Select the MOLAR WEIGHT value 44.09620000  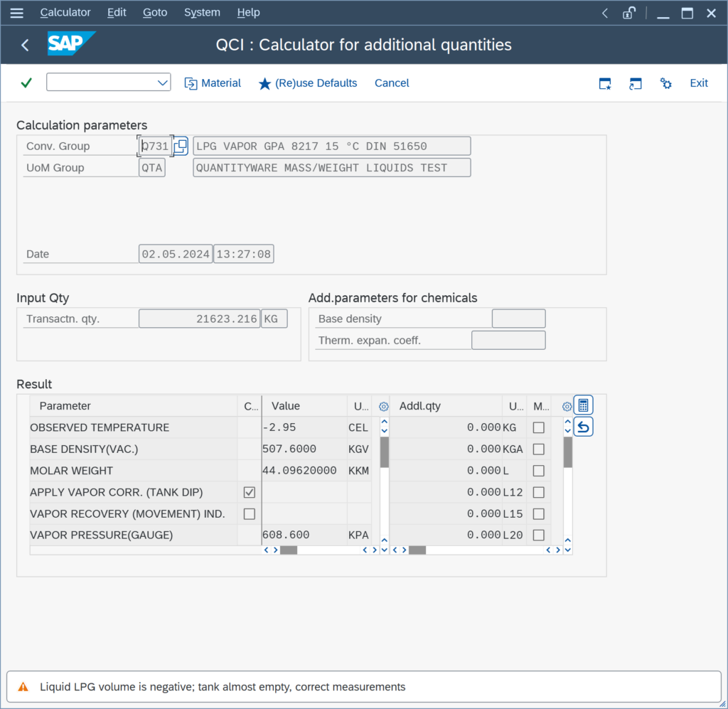point(304,471)
